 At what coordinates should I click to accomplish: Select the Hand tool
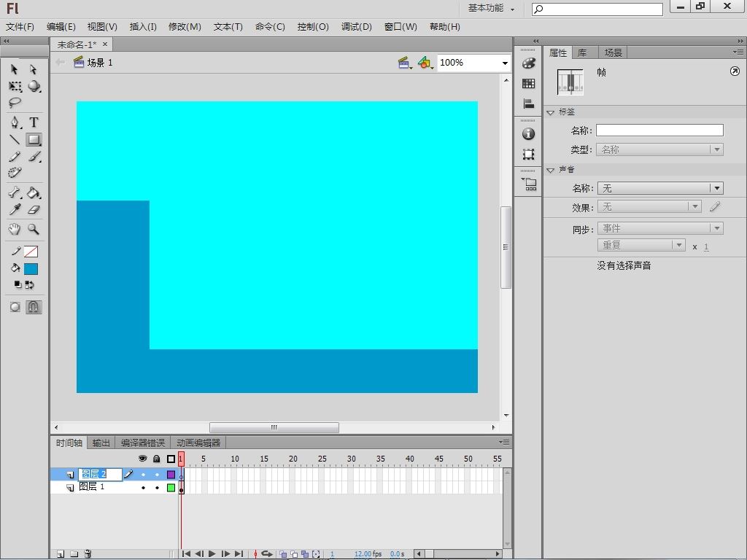click(x=15, y=229)
